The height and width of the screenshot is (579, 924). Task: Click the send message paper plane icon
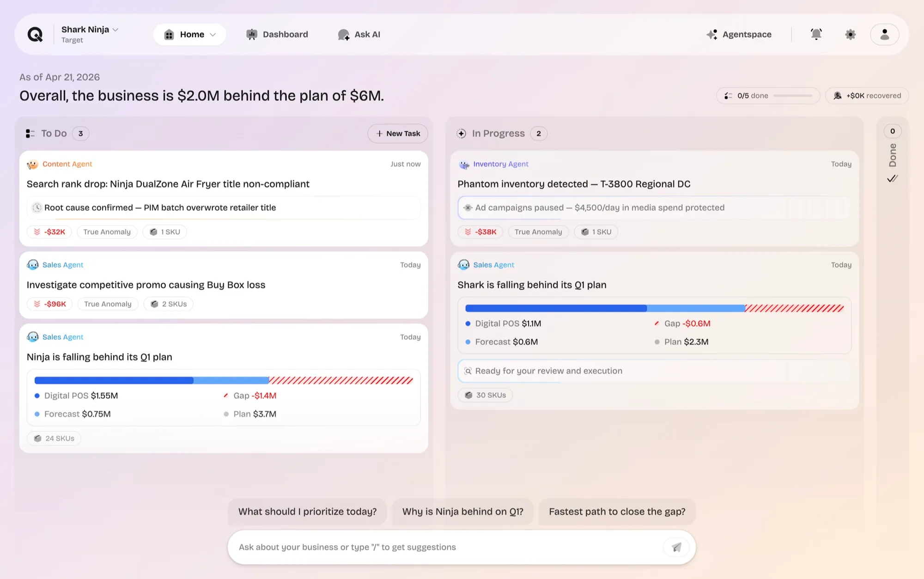[676, 547]
